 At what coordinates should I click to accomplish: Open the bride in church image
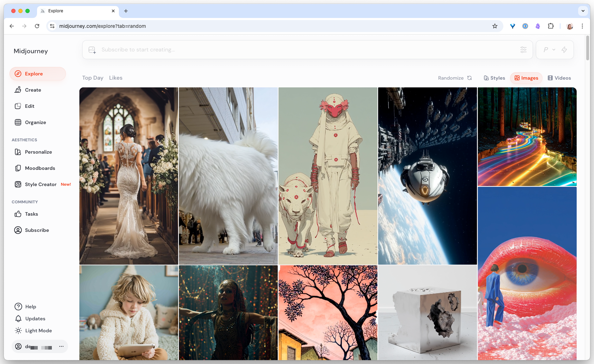click(x=129, y=176)
